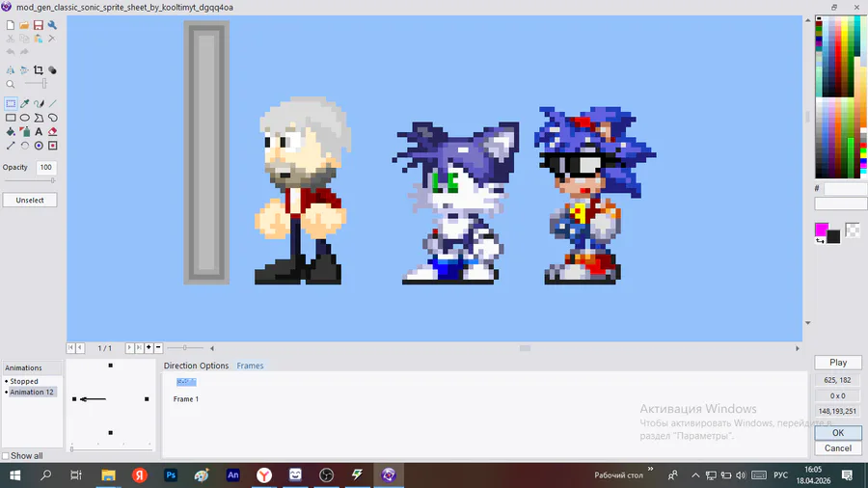Select the top direction dot
The width and height of the screenshot is (868, 488).
pyautogui.click(x=111, y=366)
